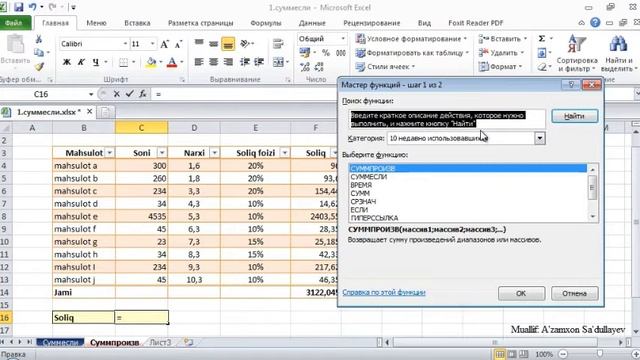Click the blue Help question mark icon

pyautogui.click(x=595, y=23)
